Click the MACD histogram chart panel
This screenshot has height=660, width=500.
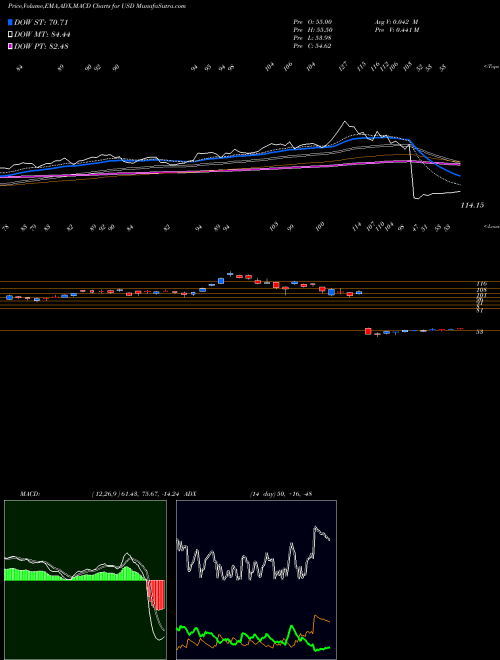[x=85, y=580]
